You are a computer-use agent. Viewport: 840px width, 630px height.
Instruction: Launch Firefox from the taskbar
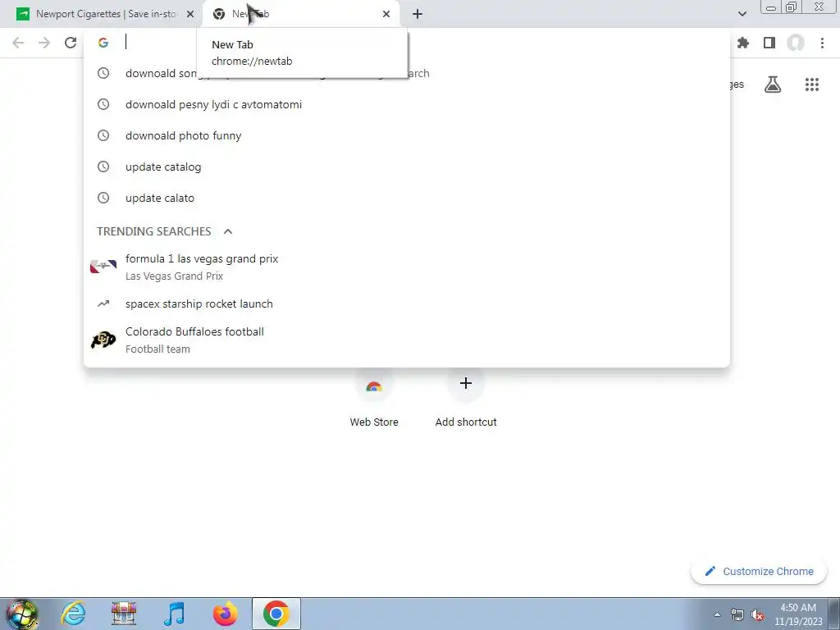[x=225, y=614]
